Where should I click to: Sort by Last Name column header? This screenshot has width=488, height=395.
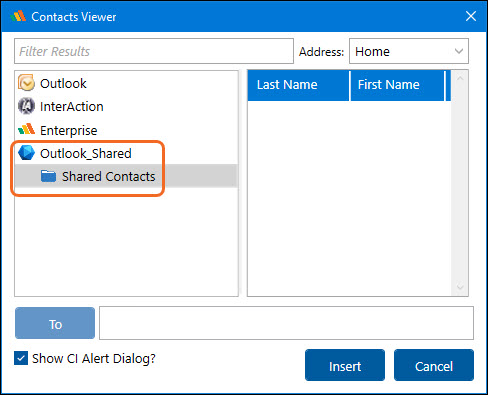click(x=298, y=85)
